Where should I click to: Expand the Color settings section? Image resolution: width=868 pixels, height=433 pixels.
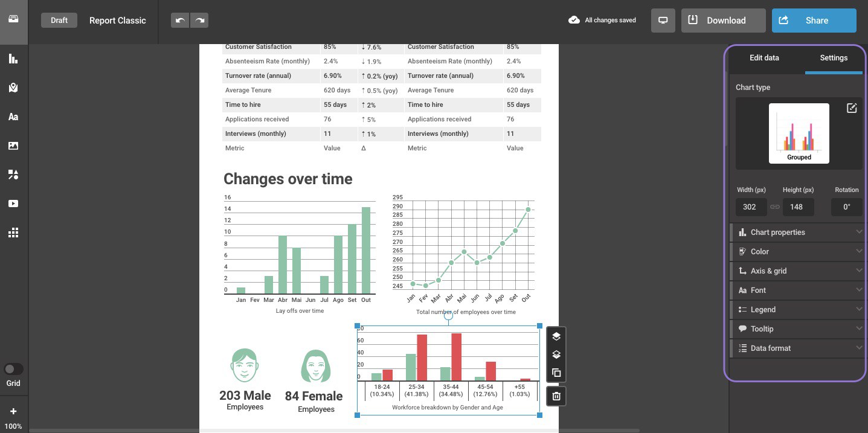(797, 252)
